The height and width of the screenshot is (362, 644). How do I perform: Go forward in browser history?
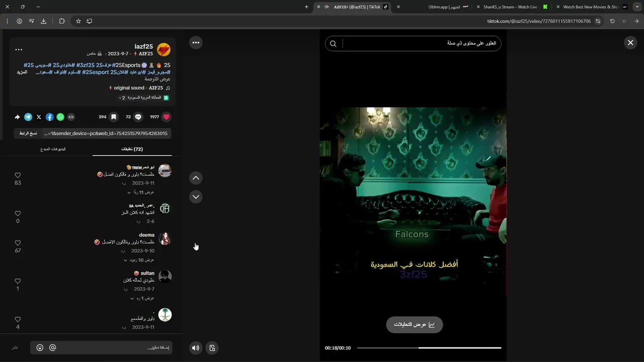click(624, 21)
